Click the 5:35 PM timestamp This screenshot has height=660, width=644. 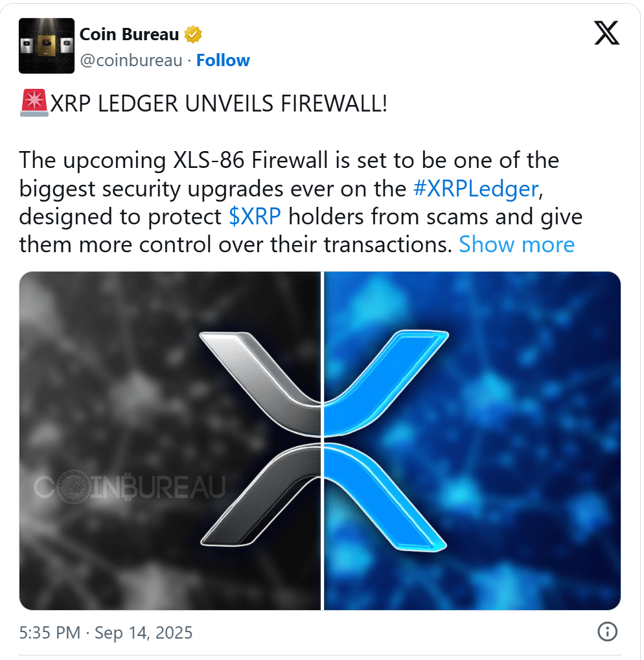click(50, 633)
